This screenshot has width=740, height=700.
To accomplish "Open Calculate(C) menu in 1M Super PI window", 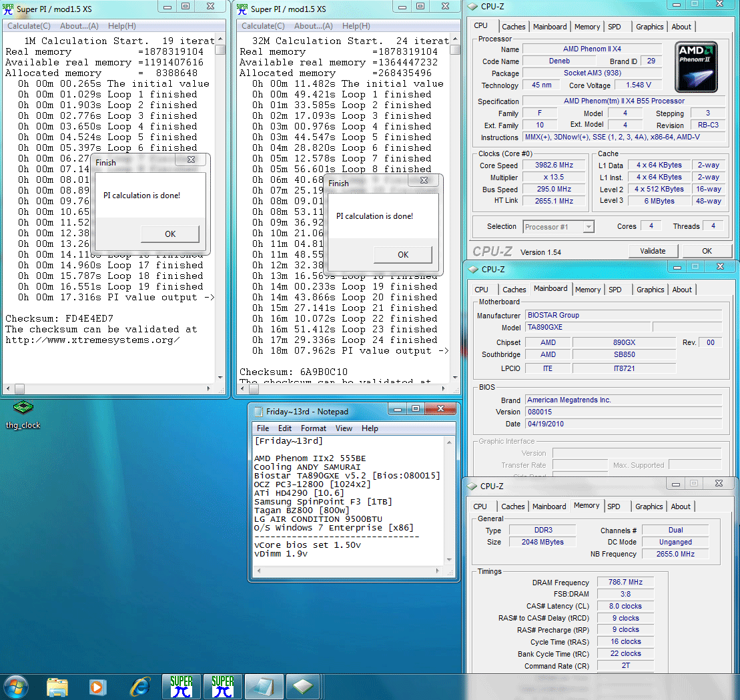I will [x=28, y=26].
